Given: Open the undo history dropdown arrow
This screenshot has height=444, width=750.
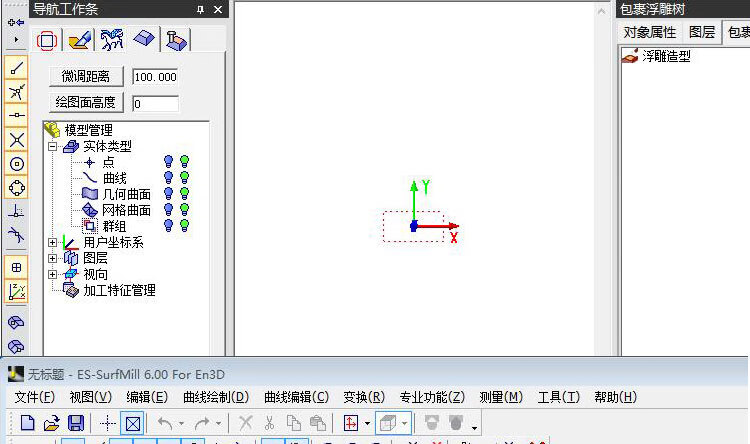Looking at the screenshot, I should click(x=181, y=423).
